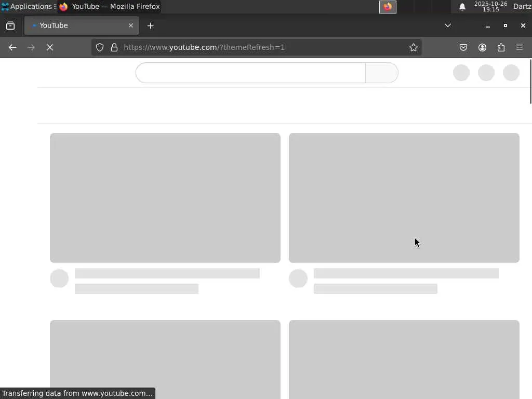Open the notification bell in the panel
Image resolution: width=532 pixels, height=399 pixels.
point(462,7)
